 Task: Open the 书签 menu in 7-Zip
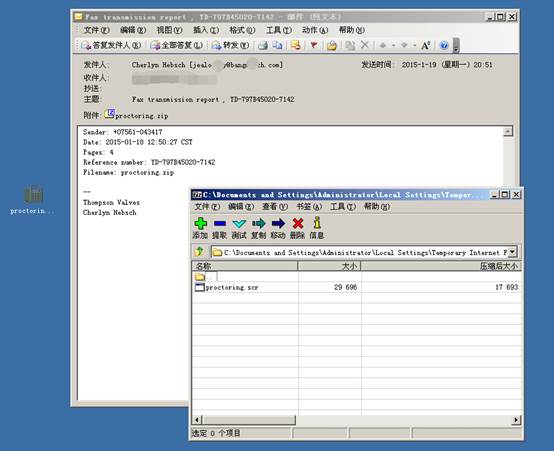(x=309, y=206)
